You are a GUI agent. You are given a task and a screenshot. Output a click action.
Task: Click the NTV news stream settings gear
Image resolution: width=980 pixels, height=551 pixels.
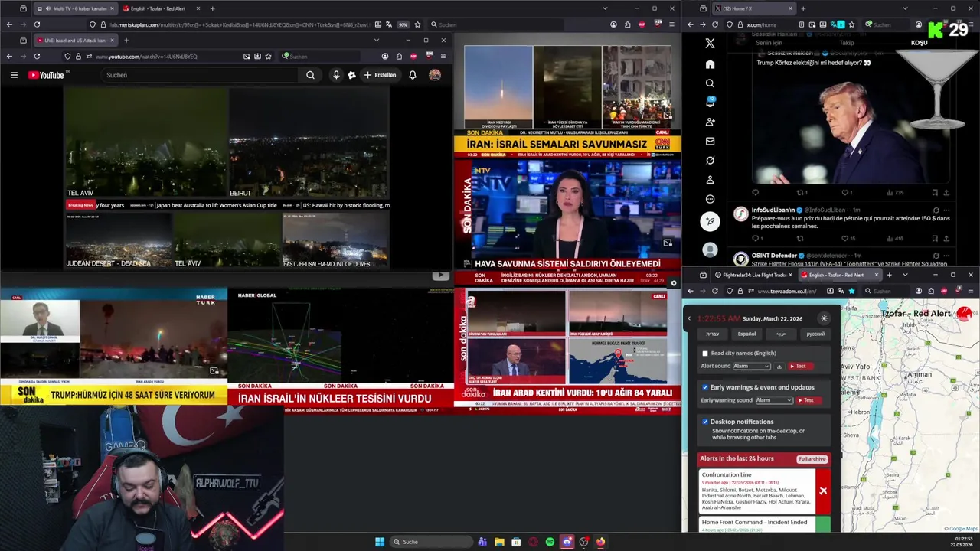[x=674, y=283]
